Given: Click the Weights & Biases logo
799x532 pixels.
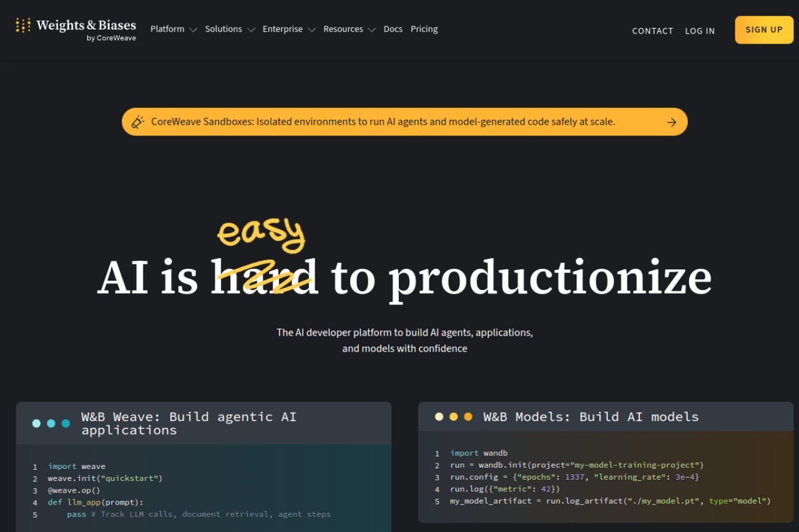Looking at the screenshot, I should (x=76, y=29).
